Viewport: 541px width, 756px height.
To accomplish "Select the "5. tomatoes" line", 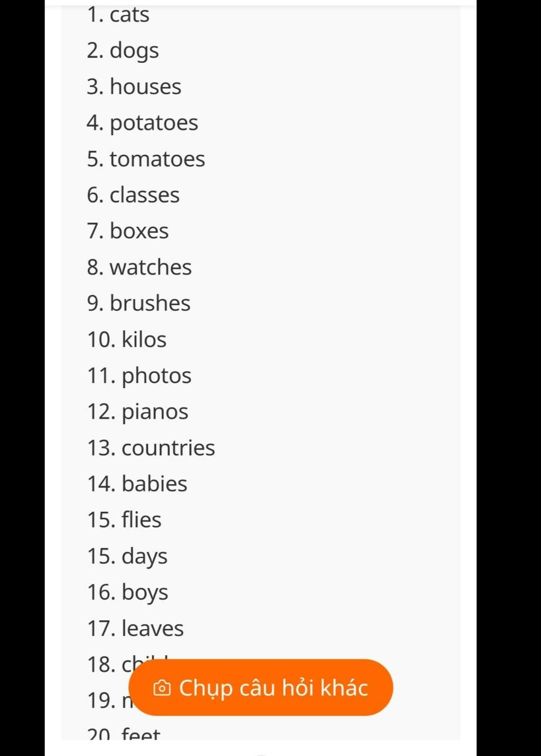I will 146,159.
